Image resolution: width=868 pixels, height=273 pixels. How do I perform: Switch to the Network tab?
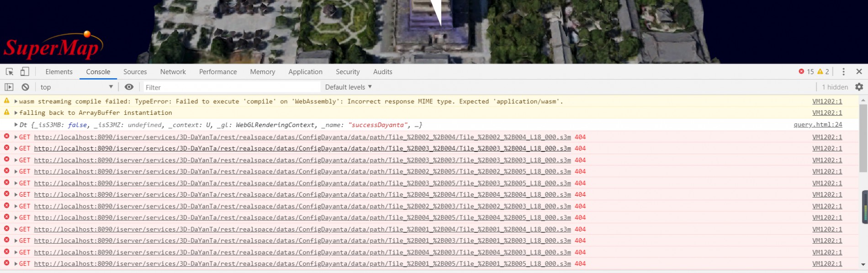(x=173, y=72)
